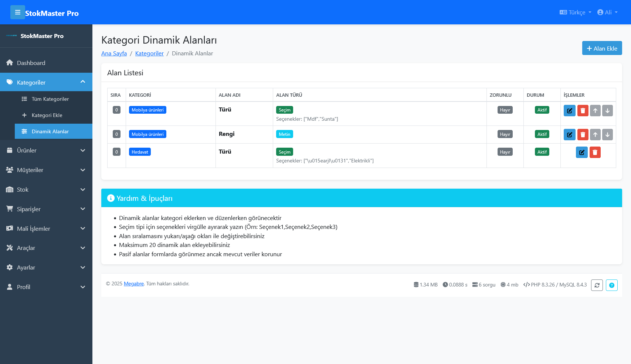This screenshot has width=631, height=364.
Task: Open the help question mark icon in footer
Action: click(612, 285)
